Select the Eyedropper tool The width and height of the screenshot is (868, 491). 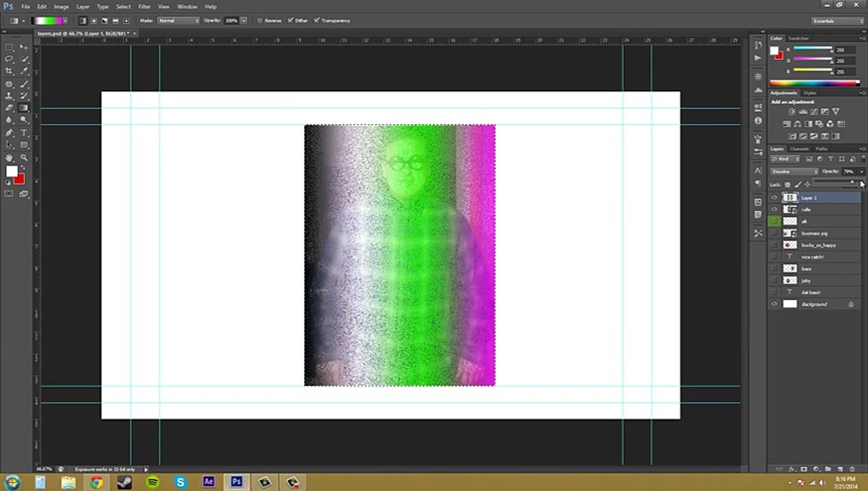tap(24, 71)
